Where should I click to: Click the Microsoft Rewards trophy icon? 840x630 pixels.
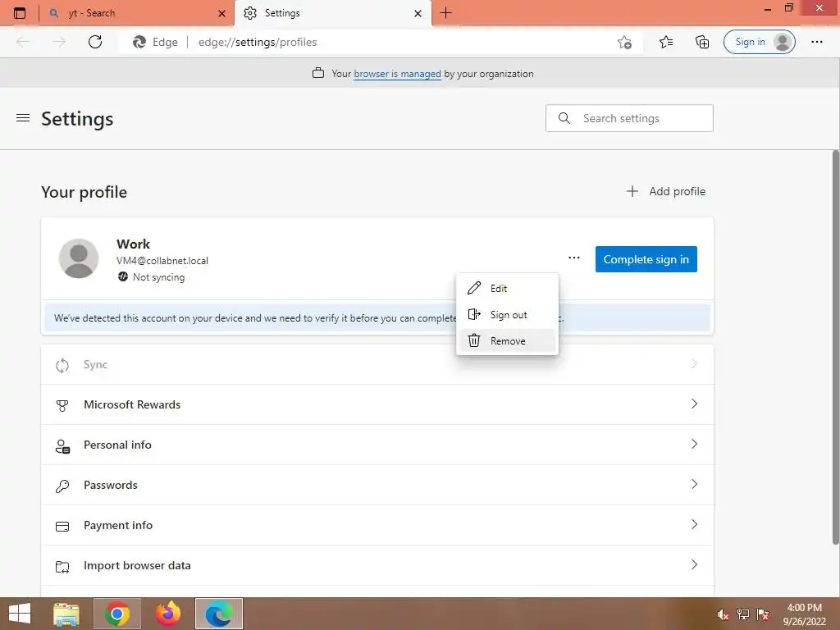click(62, 405)
